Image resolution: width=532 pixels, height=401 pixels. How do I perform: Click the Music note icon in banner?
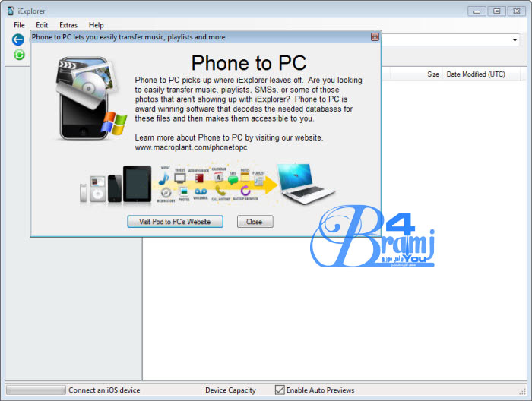[164, 178]
